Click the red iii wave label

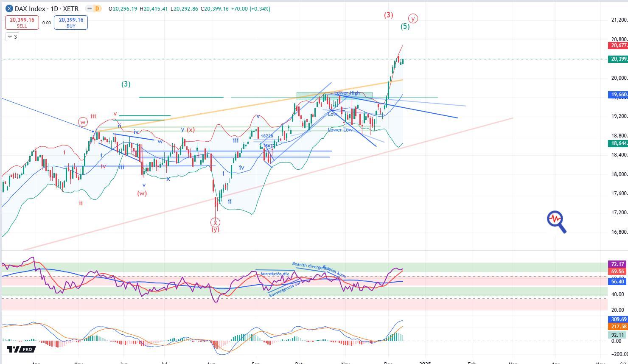(93, 116)
